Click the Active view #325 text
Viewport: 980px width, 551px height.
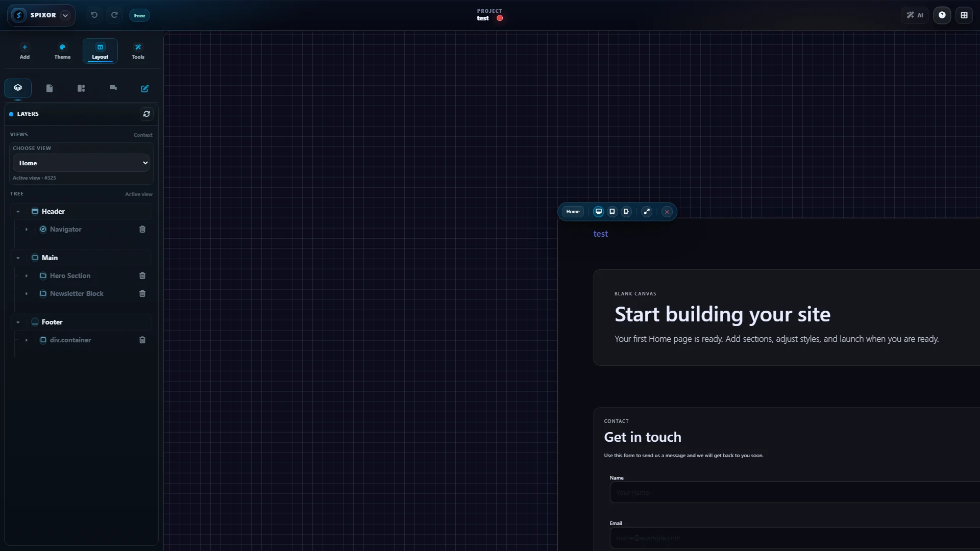point(34,178)
